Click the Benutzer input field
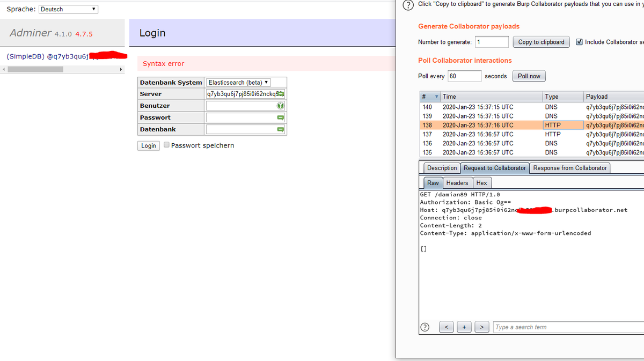This screenshot has width=644, height=361. point(246,106)
